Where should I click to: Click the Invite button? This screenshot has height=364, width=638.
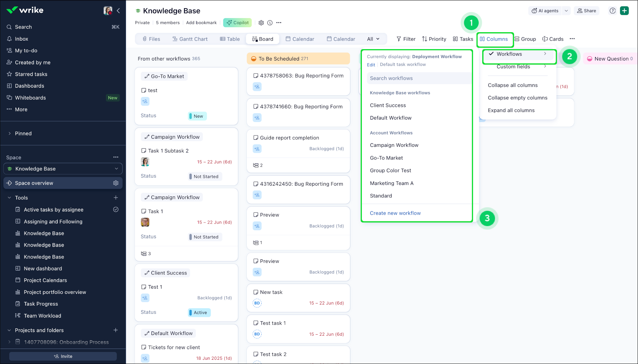63,356
